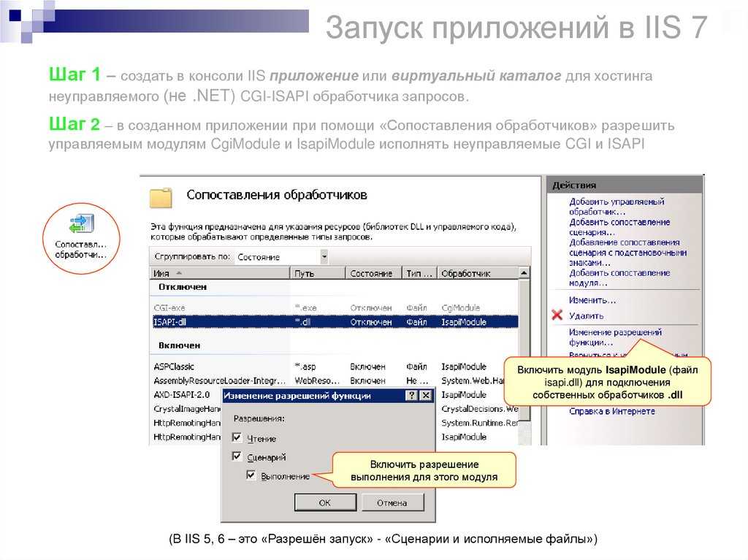Select the ASPClassic handler row
The image size is (748, 560).
tap(335, 367)
